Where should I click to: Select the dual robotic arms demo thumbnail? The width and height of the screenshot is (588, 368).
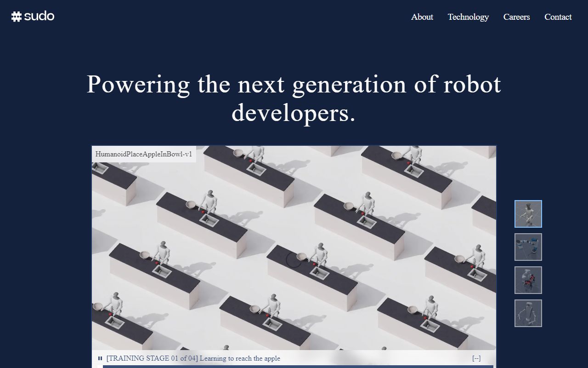coord(528,247)
